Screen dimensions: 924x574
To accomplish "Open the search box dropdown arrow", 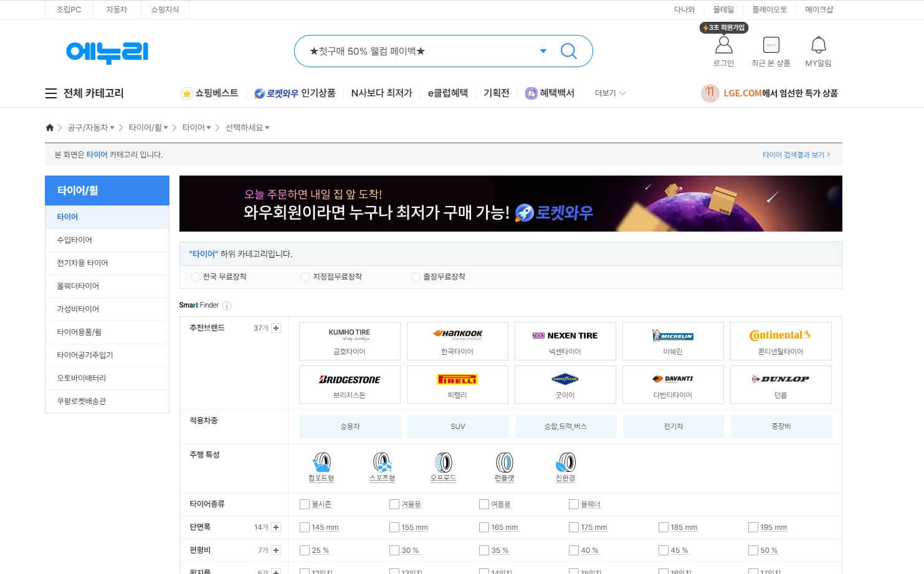I will pos(543,51).
